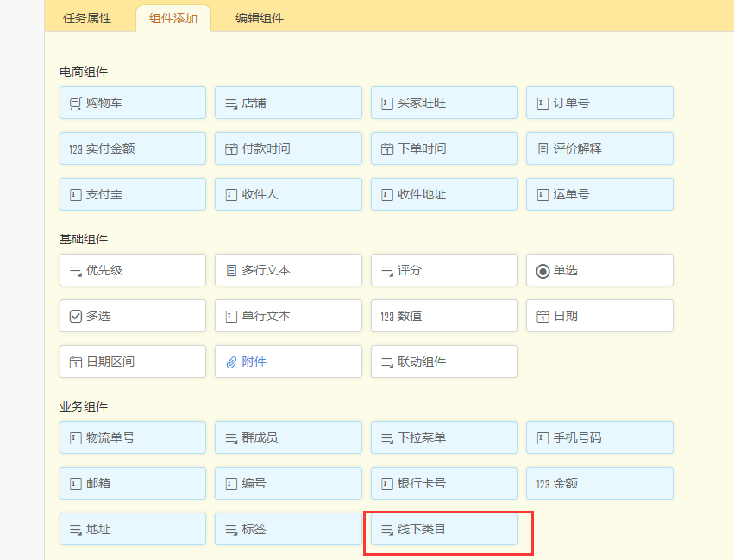
Task: Add the 线下类目 category component
Action: (x=444, y=529)
